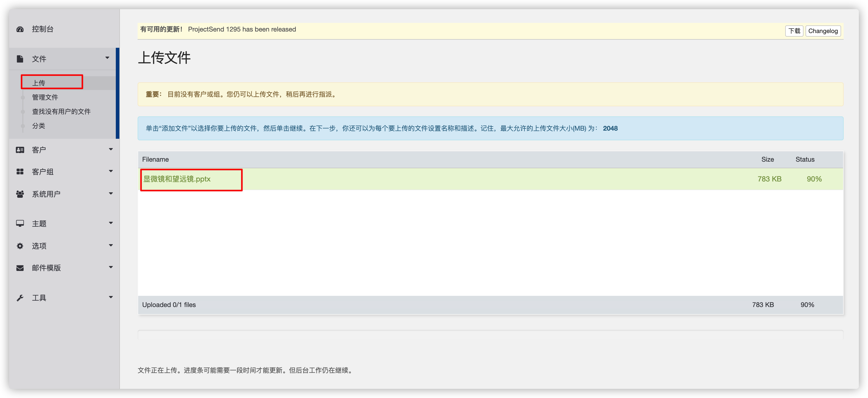Select the 客户组 grid icon
868x398 pixels.
20,171
